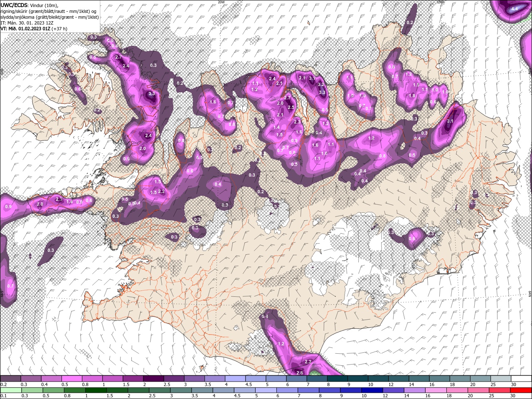Click the 1.8 precipitation value
Viewport: 532px width, 399px height.
412,96
